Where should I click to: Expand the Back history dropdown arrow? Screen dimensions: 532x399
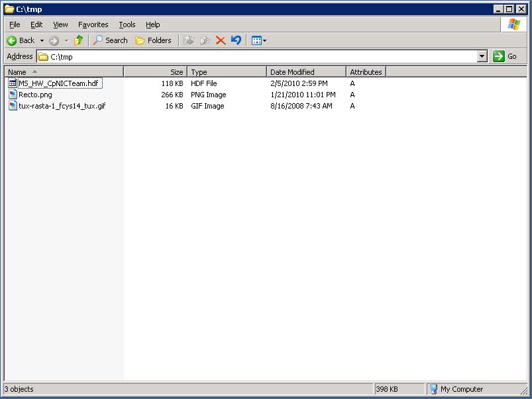(42, 40)
